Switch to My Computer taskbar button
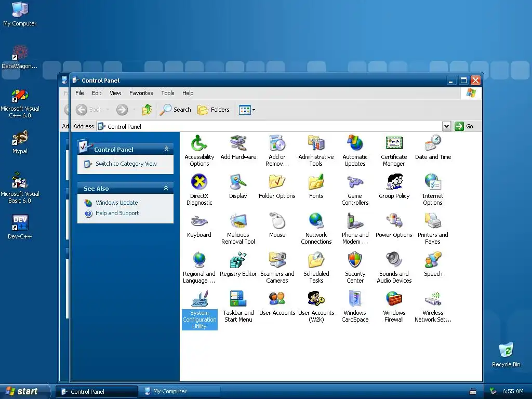Image resolution: width=532 pixels, height=399 pixels. click(x=179, y=392)
